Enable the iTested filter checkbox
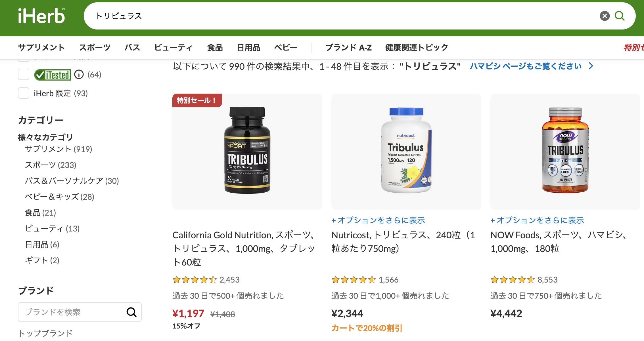 coord(24,75)
